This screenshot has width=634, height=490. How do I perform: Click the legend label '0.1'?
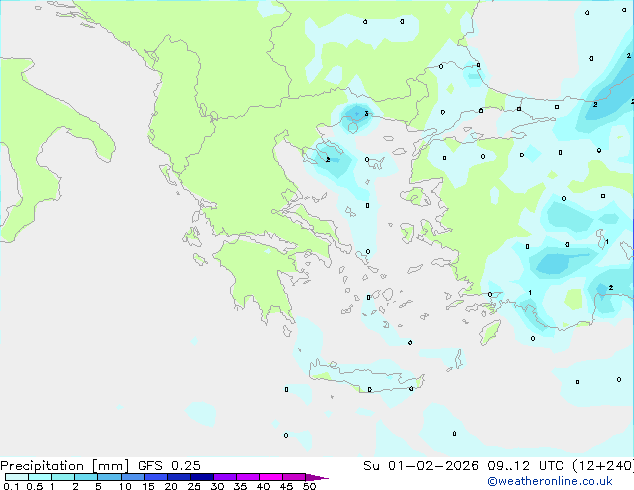coord(11,486)
